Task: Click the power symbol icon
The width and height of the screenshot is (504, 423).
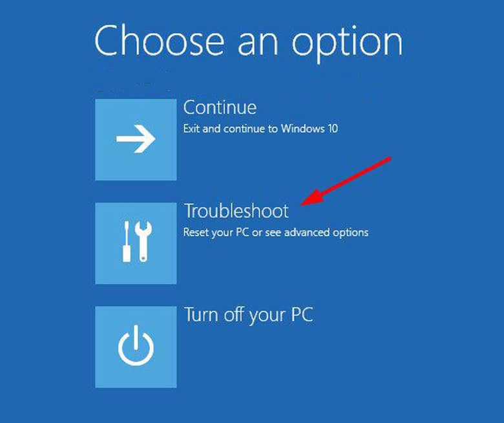Action: click(x=136, y=345)
